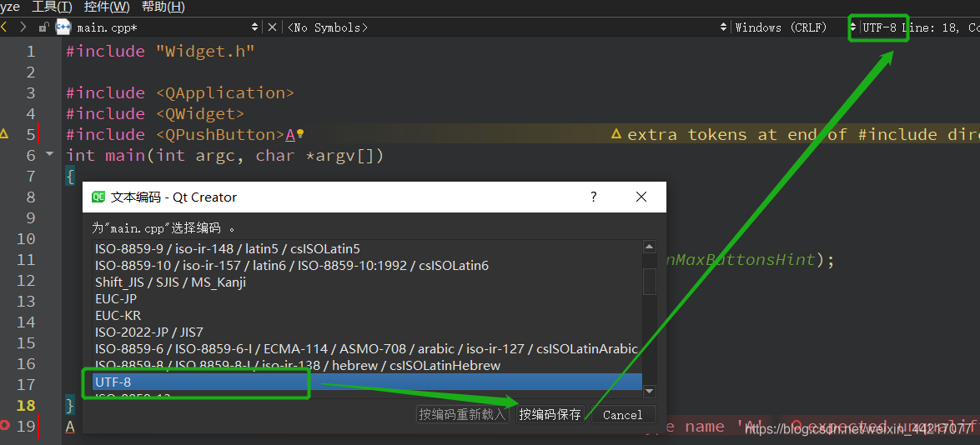Image resolution: width=980 pixels, height=445 pixels.
Task: Select Shift_JIS / SJIS / MS_Kanji encoding
Action: [x=367, y=282]
